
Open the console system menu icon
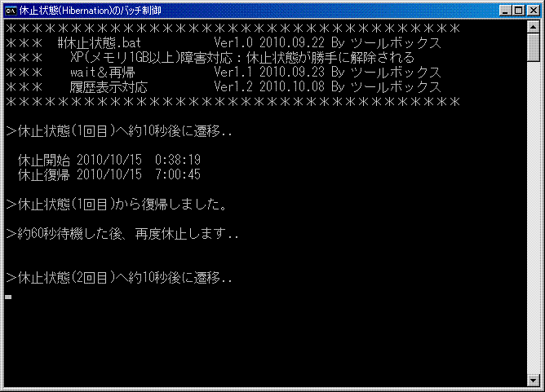coord(11,11)
